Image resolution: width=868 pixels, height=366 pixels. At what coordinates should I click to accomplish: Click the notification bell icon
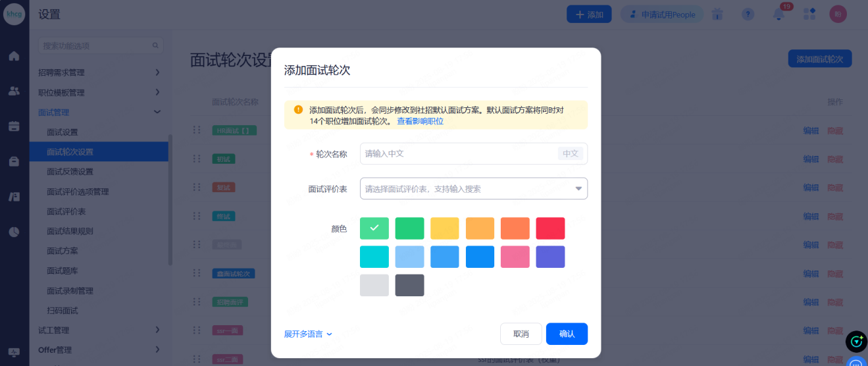[779, 14]
